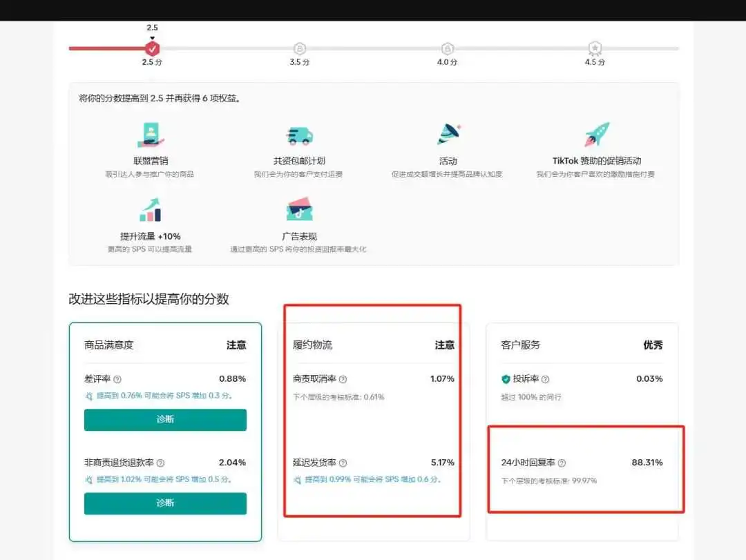Click the 联盟营销 benefit label
Viewport: 746px width, 560px height.
(151, 161)
